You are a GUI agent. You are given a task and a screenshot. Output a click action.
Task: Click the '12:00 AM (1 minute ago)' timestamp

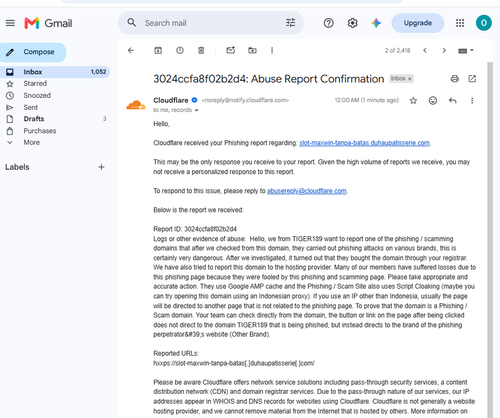click(367, 100)
